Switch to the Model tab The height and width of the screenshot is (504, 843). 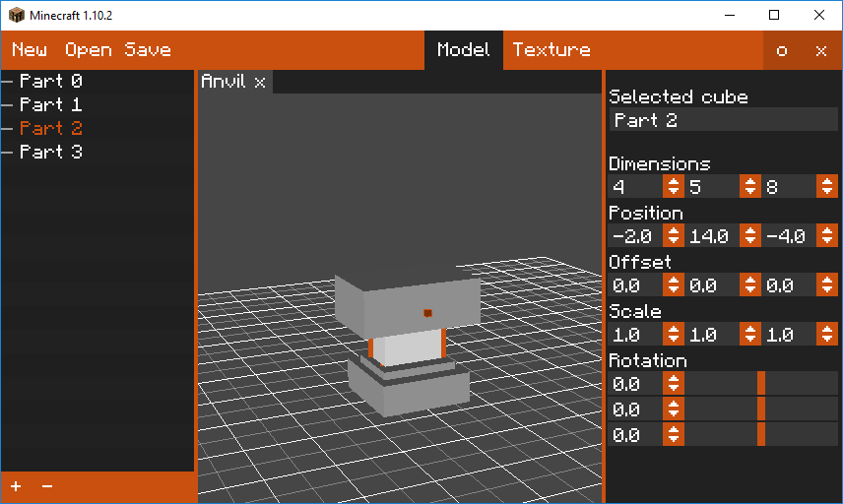point(463,50)
